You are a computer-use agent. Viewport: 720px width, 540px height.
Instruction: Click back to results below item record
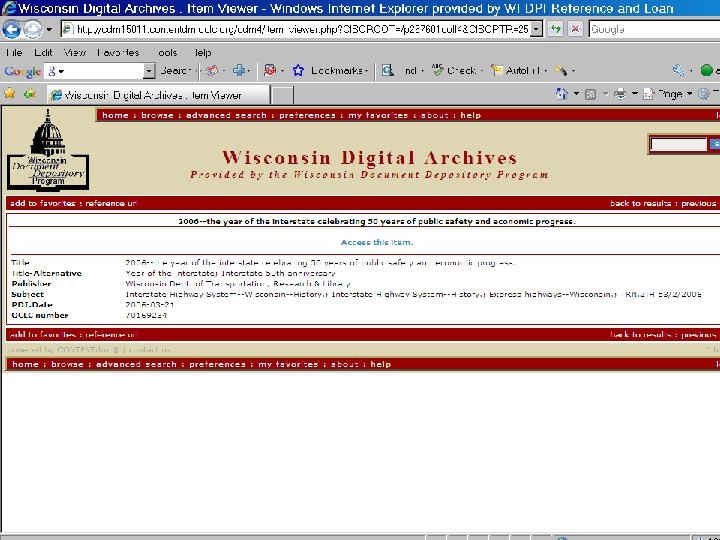click(641, 335)
